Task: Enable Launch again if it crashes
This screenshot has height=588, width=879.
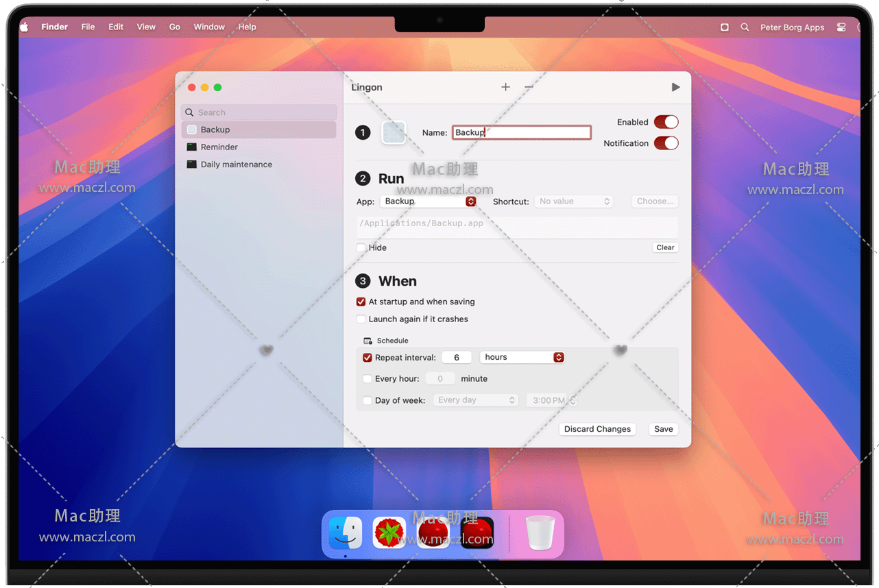Action: [361, 319]
